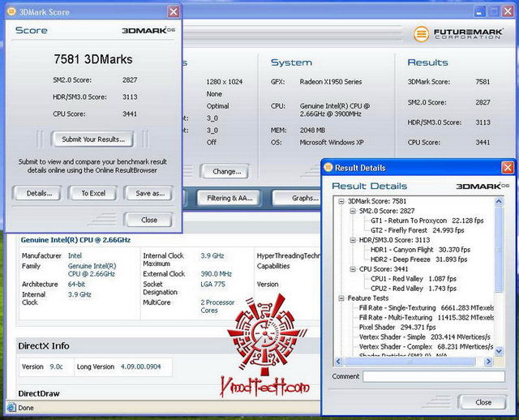Open the Filtering & AA settings
The height and width of the screenshot is (420, 519).
coord(229,198)
